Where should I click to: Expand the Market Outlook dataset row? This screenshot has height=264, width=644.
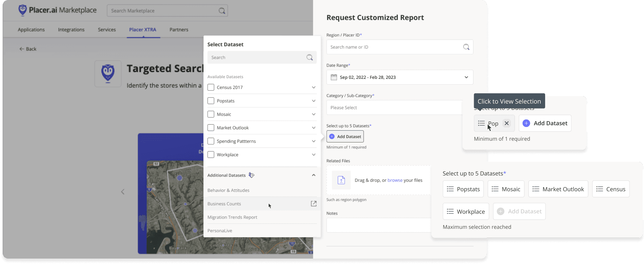pos(314,128)
